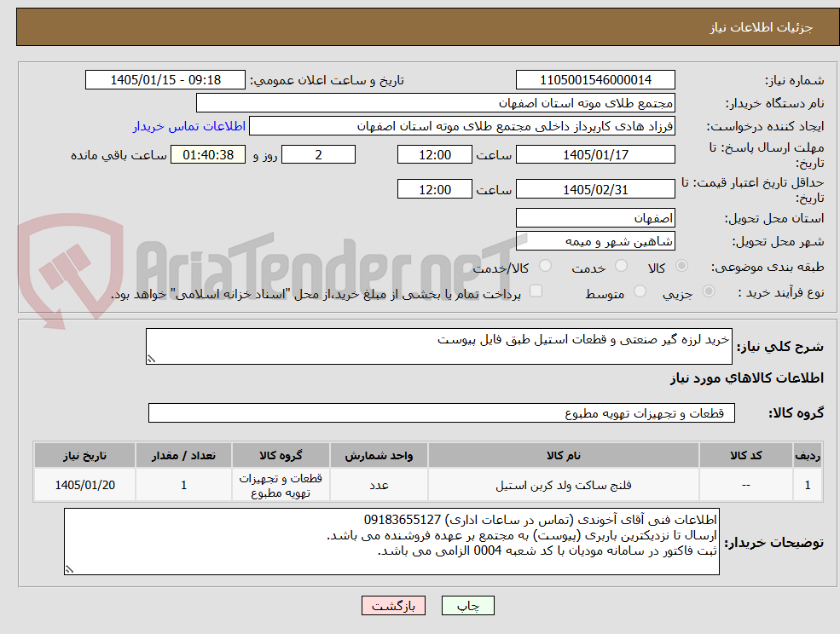Click the بازگشت back button
This screenshot has width=840, height=634.
393,606
